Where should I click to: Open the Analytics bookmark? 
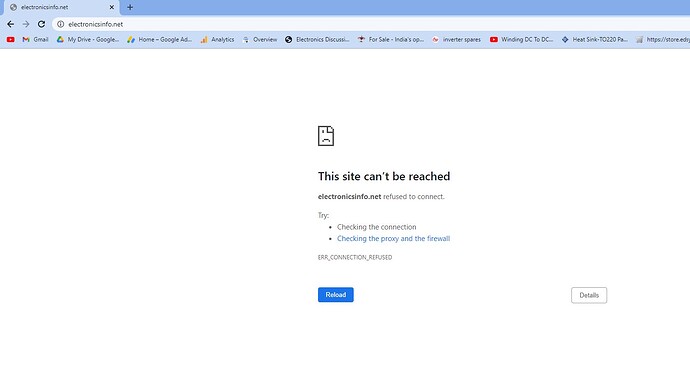[217, 40]
